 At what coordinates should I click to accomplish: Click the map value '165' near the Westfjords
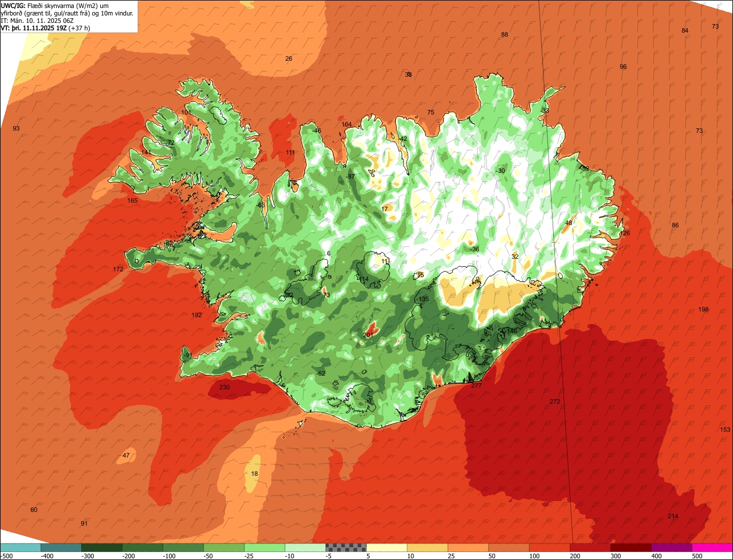tap(133, 200)
